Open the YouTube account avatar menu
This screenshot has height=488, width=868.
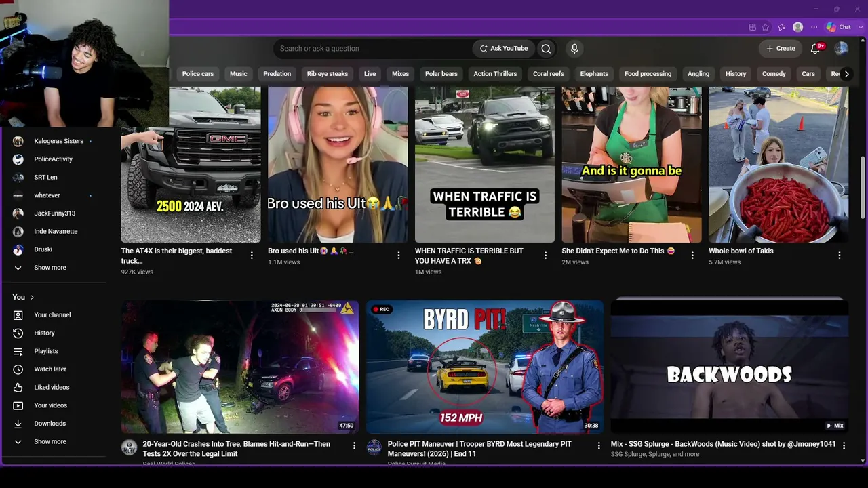click(841, 49)
